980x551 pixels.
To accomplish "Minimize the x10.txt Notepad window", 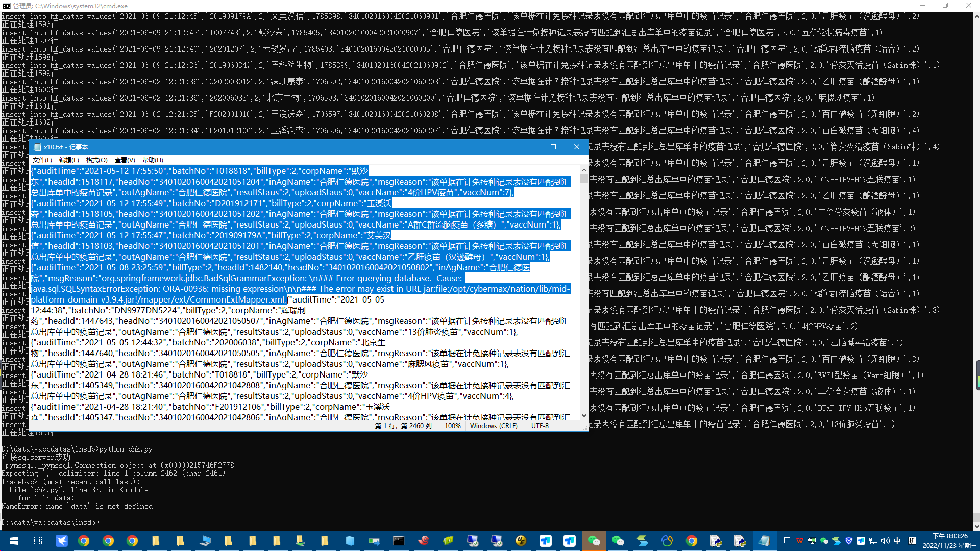I will (x=530, y=147).
